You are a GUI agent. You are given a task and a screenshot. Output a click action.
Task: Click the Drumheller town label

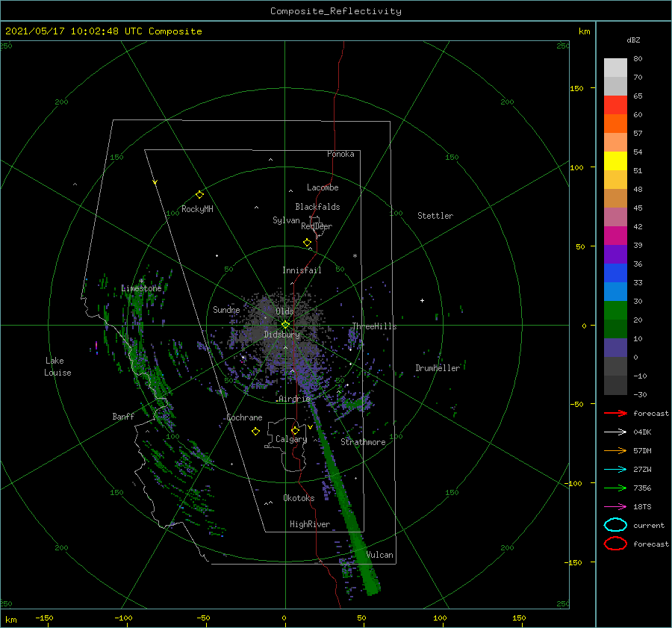click(438, 368)
